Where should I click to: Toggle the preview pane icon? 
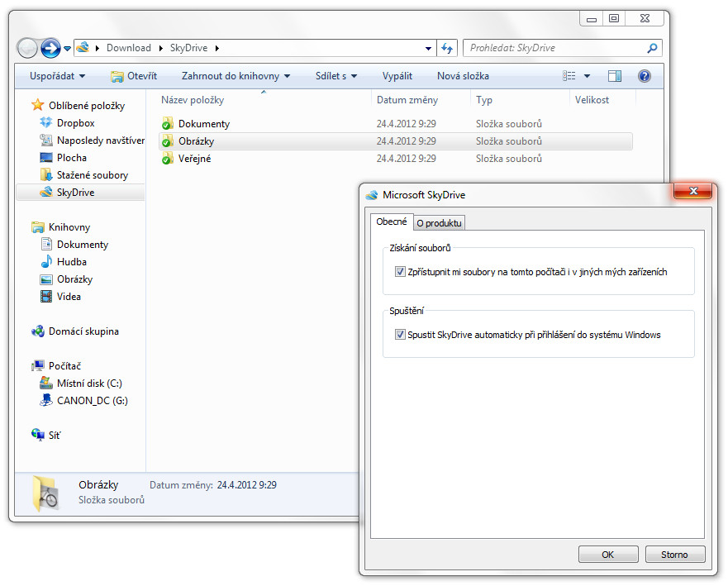coord(615,76)
